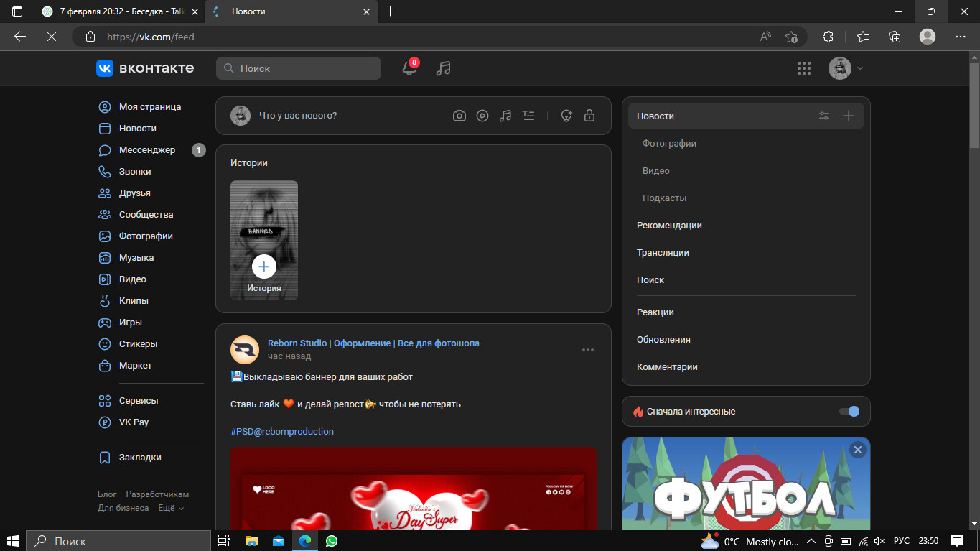This screenshot has width=980, height=551.
Task: Expand the 'Ещё' footer dropdown
Action: click(x=170, y=508)
